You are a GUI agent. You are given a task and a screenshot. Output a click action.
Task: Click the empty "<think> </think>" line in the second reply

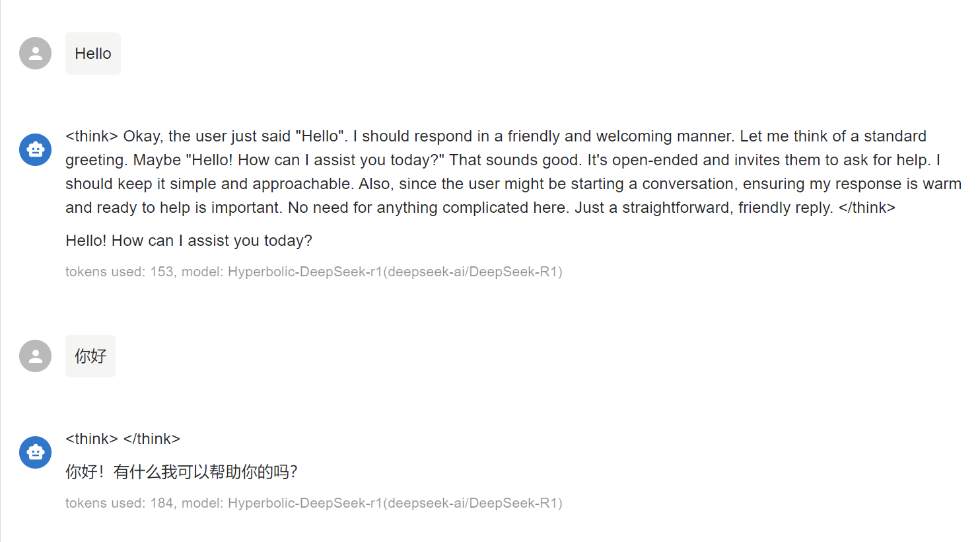click(x=123, y=439)
